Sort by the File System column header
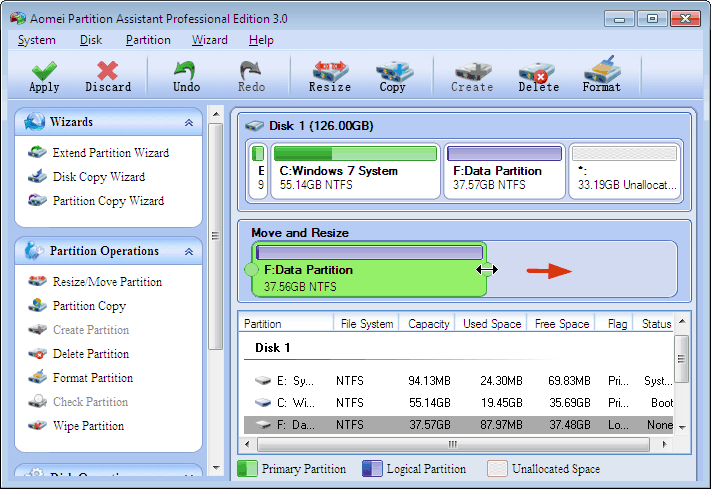 366,324
